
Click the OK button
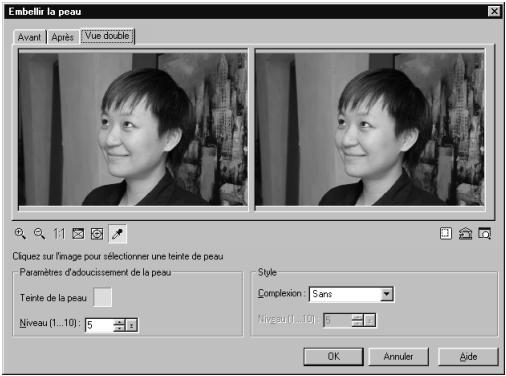[x=333, y=356]
